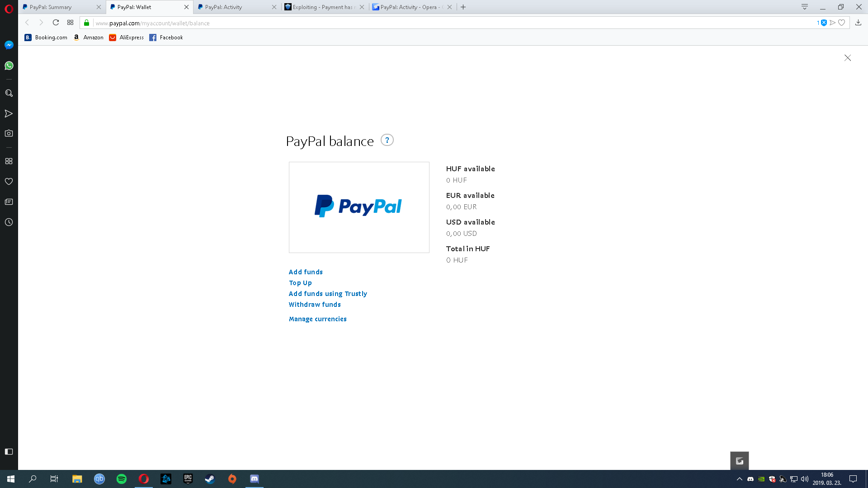
Task: Reload the PayPal wallet page
Action: 56,23
